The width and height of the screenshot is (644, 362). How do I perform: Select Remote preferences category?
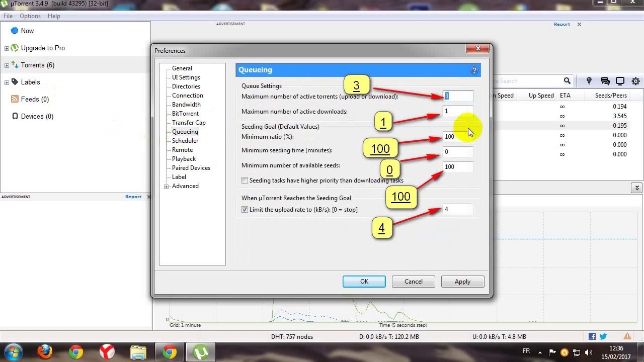tap(182, 150)
